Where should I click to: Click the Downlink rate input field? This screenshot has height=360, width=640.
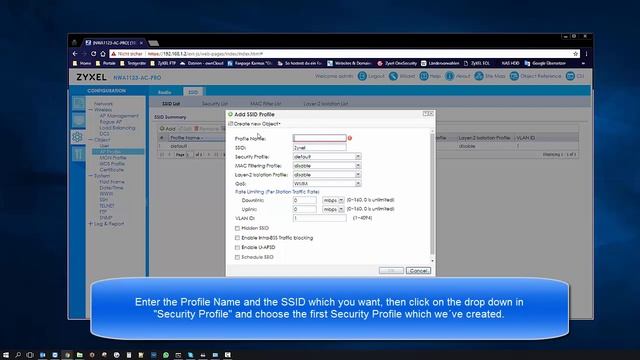pos(304,200)
